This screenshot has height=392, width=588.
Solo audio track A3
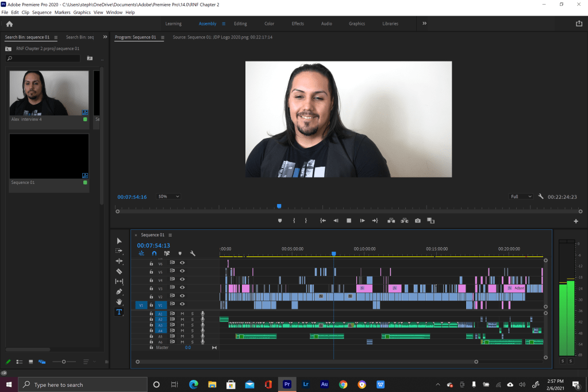(193, 325)
